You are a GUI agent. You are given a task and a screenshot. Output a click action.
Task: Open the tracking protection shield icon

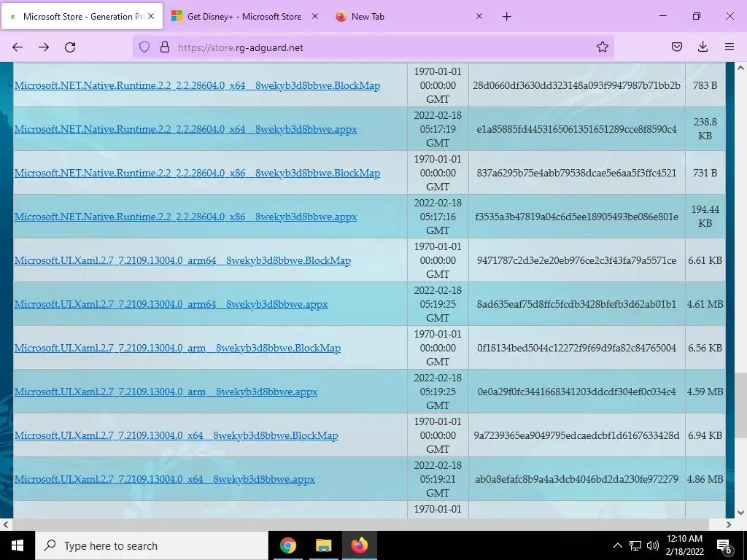[144, 47]
